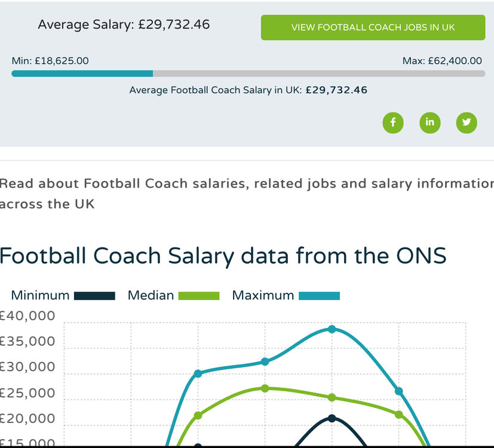494x448 pixels.
Task: Click the first visible Maximum line data point
Action: click(x=198, y=373)
